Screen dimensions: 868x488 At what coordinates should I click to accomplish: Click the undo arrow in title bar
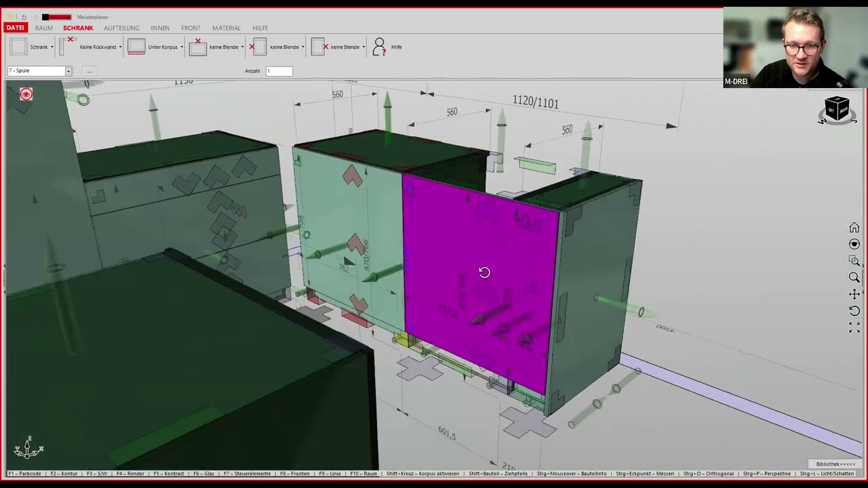pos(23,17)
